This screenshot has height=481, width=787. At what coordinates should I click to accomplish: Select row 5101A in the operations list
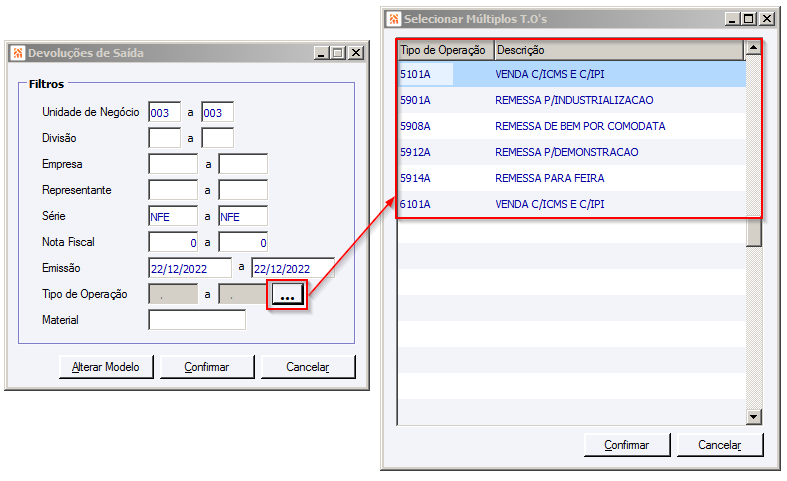point(572,74)
